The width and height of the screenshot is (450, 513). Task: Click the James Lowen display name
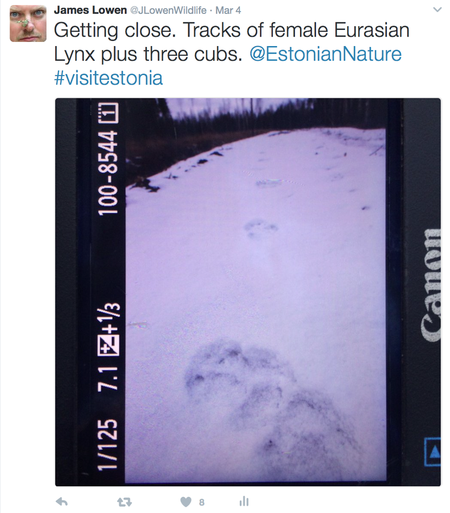click(90, 10)
